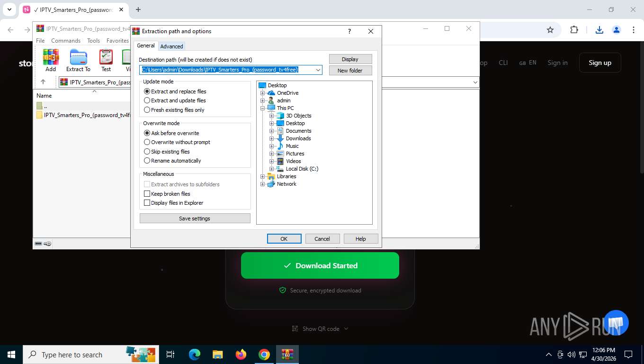644x364 pixels.
Task: Open Chrome downloads icon
Action: point(599,30)
